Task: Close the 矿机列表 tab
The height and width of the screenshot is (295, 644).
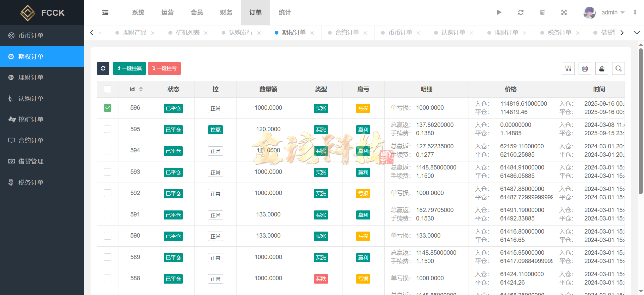Action: pyautogui.click(x=206, y=33)
